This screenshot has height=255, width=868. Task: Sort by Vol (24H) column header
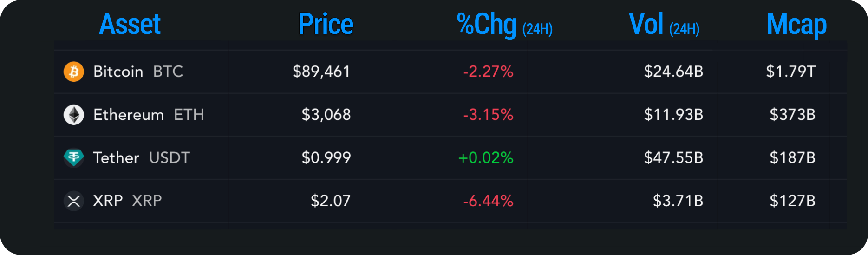pyautogui.click(x=664, y=25)
